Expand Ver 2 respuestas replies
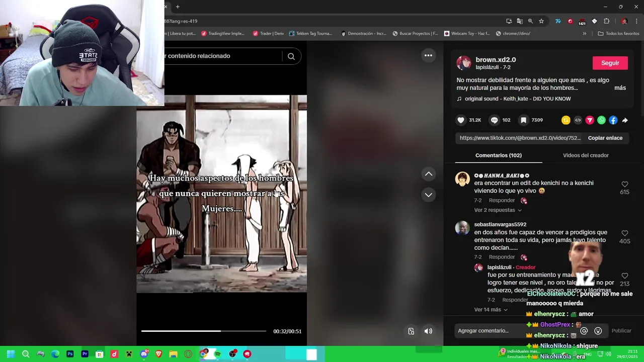Image resolution: width=644 pixels, height=362 pixels. (498, 210)
